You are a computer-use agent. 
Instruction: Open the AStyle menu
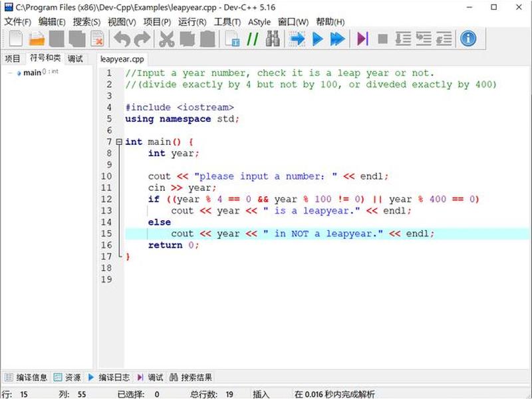pos(259,22)
